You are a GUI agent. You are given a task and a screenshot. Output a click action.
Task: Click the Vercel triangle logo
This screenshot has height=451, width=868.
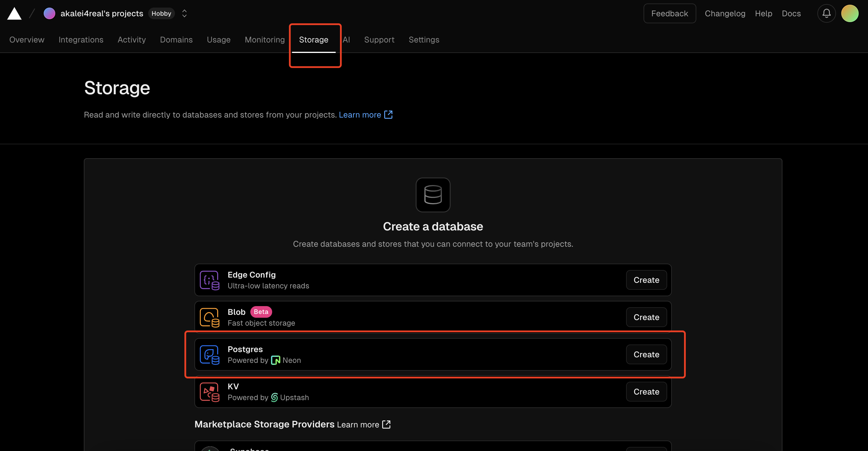pyautogui.click(x=15, y=13)
